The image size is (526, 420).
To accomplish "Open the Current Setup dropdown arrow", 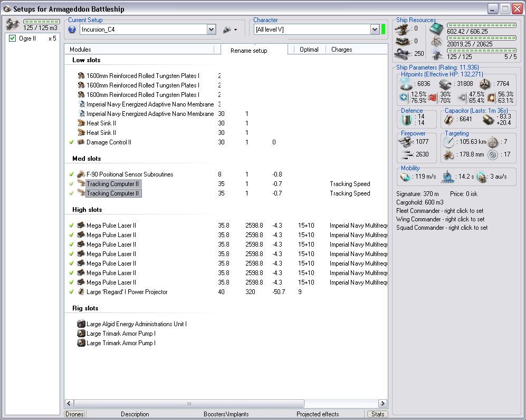I will pyautogui.click(x=211, y=30).
